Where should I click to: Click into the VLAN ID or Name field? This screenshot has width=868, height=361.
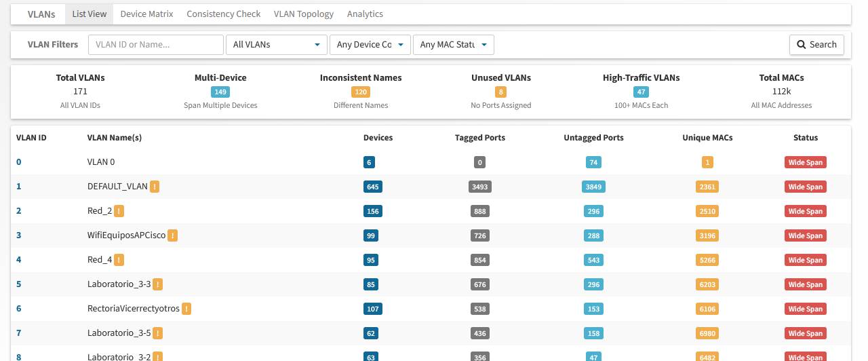coord(156,45)
